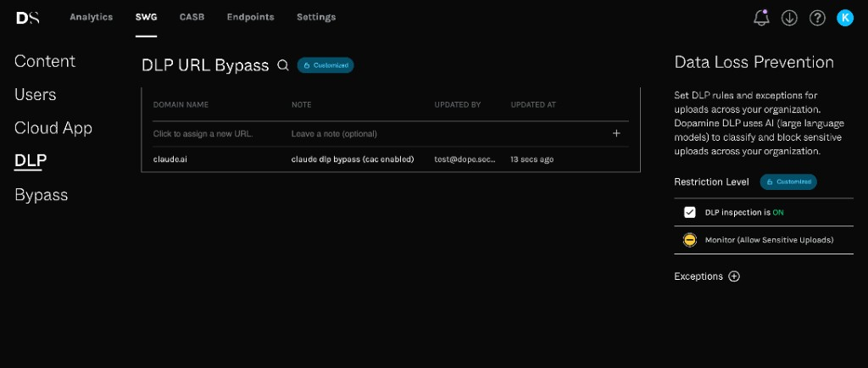Select DLP in the sidebar

point(31,160)
